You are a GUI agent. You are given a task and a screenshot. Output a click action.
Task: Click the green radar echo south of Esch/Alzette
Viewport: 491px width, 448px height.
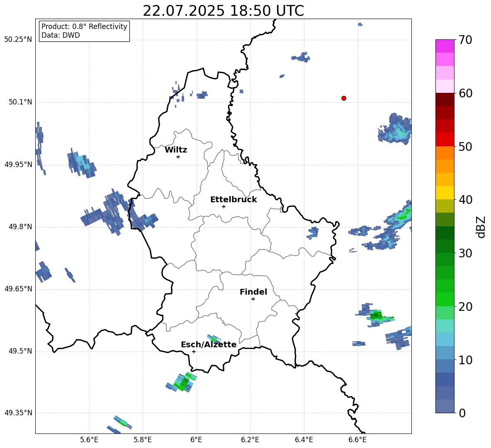tap(182, 382)
